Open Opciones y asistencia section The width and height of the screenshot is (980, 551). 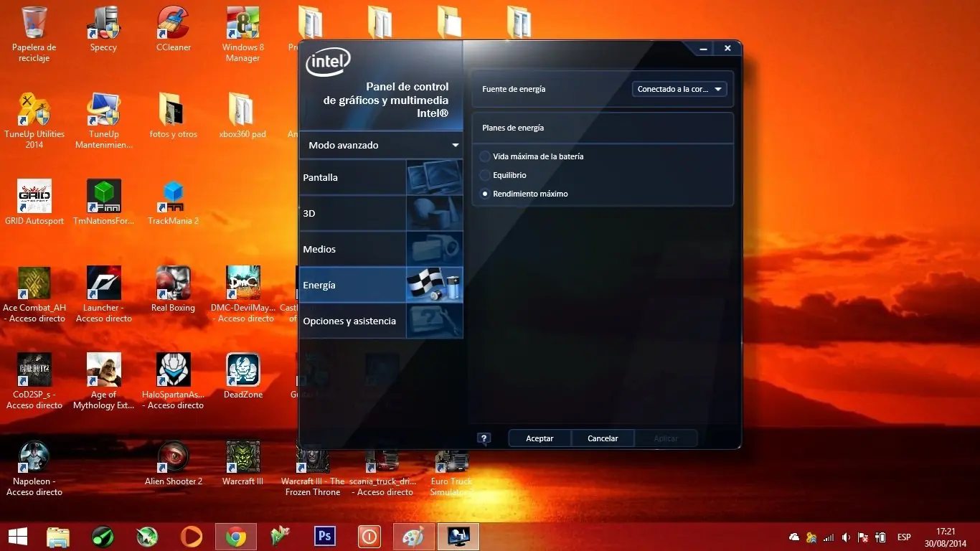[381, 321]
